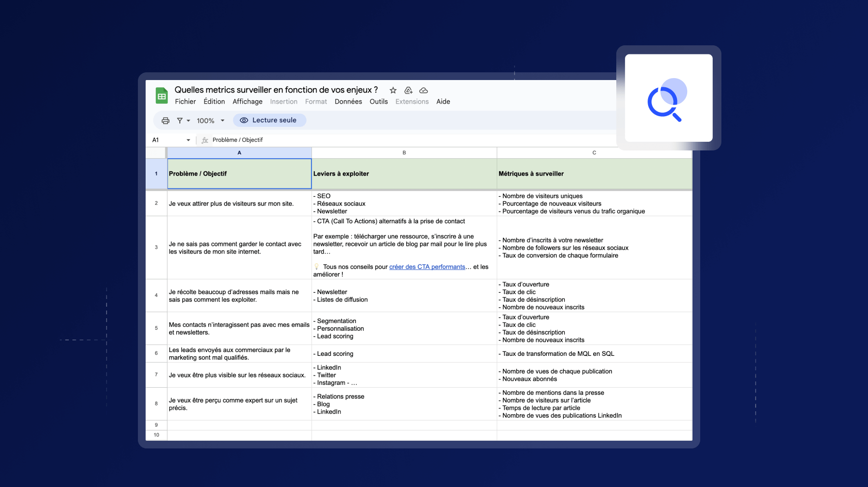Click the magnifying glass search icon card

[668, 98]
